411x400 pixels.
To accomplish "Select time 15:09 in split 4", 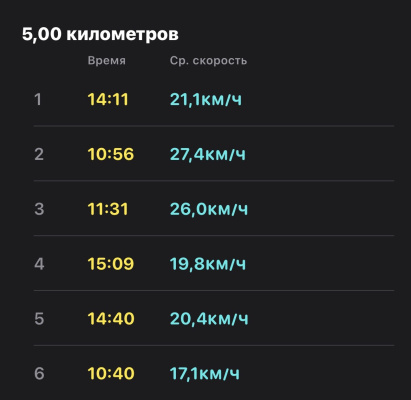I will (x=111, y=264).
